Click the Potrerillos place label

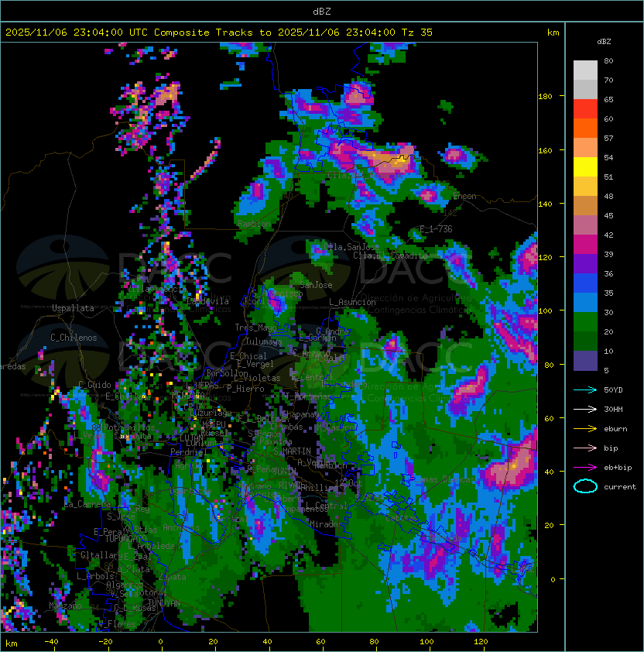(x=129, y=427)
